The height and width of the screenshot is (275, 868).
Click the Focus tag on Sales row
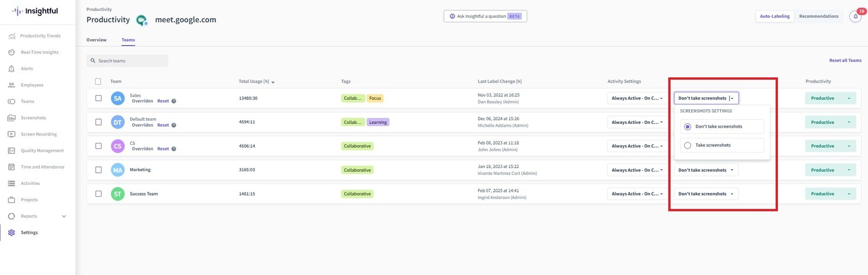pos(375,98)
